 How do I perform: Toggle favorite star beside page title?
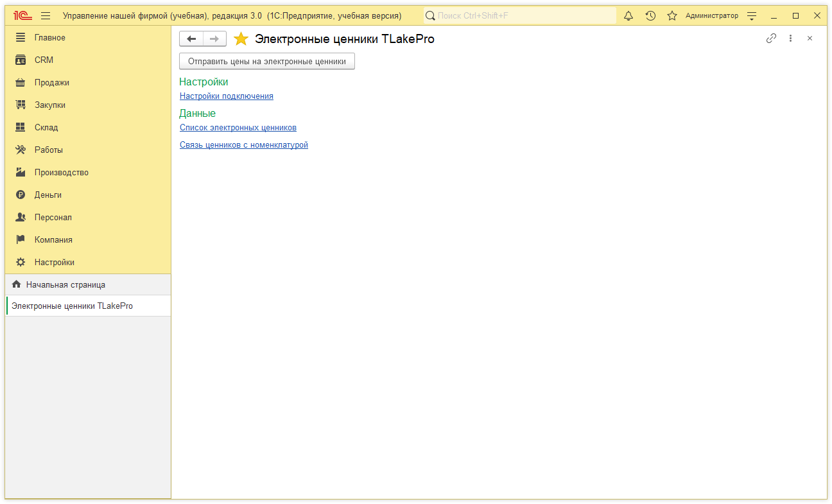click(241, 39)
